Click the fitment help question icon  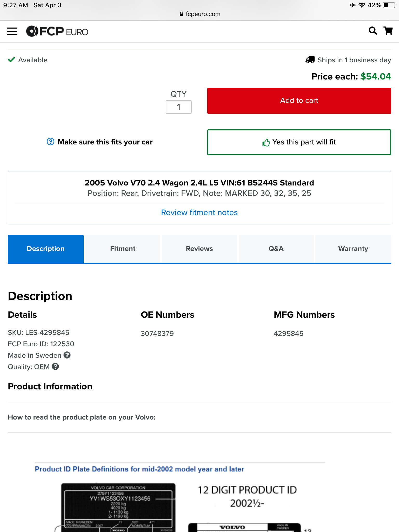[50, 142]
